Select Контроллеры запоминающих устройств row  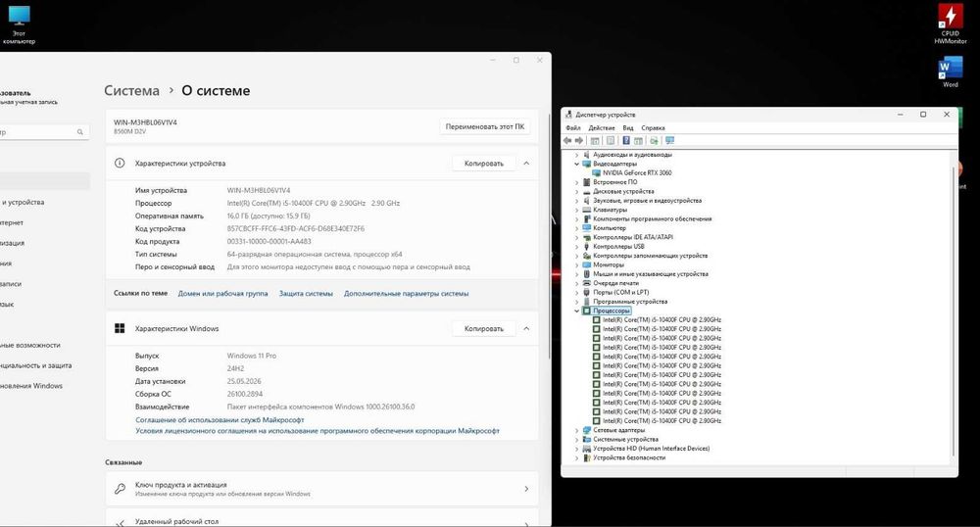pyautogui.click(x=650, y=256)
